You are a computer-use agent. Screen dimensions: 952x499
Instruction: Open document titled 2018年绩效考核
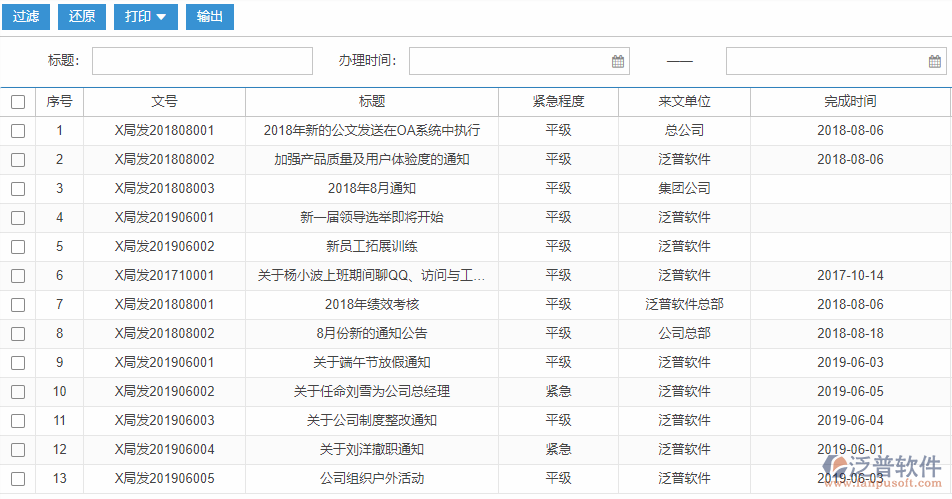[x=372, y=304]
